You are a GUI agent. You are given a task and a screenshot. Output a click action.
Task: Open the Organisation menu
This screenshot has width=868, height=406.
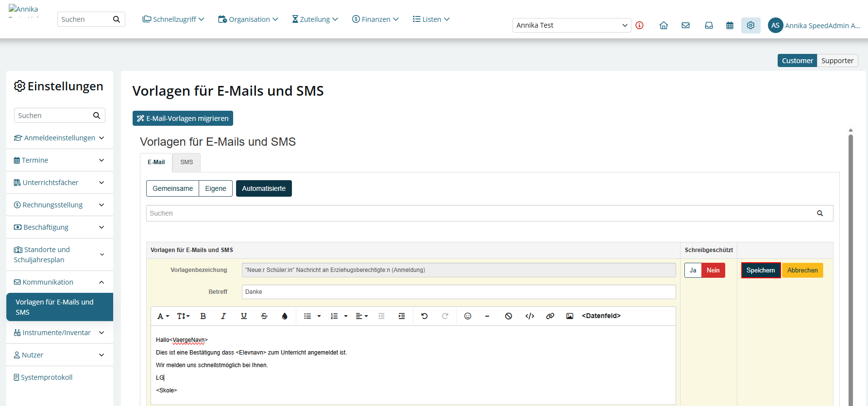(x=248, y=19)
